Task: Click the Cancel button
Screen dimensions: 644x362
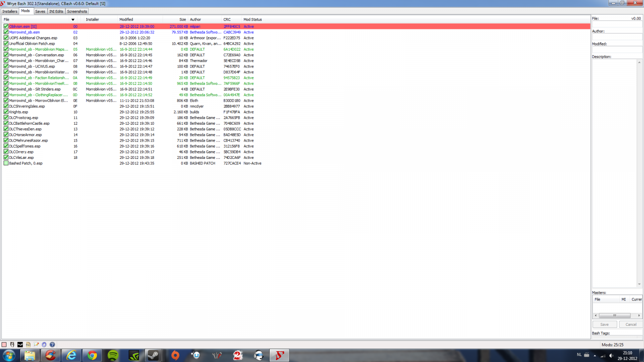Action: (x=631, y=325)
